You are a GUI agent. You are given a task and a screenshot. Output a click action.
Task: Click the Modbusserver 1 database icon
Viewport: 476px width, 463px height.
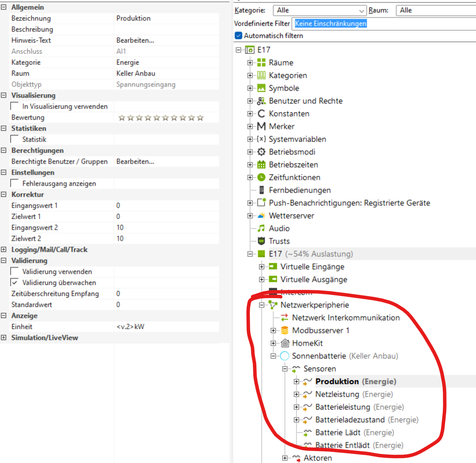285,330
